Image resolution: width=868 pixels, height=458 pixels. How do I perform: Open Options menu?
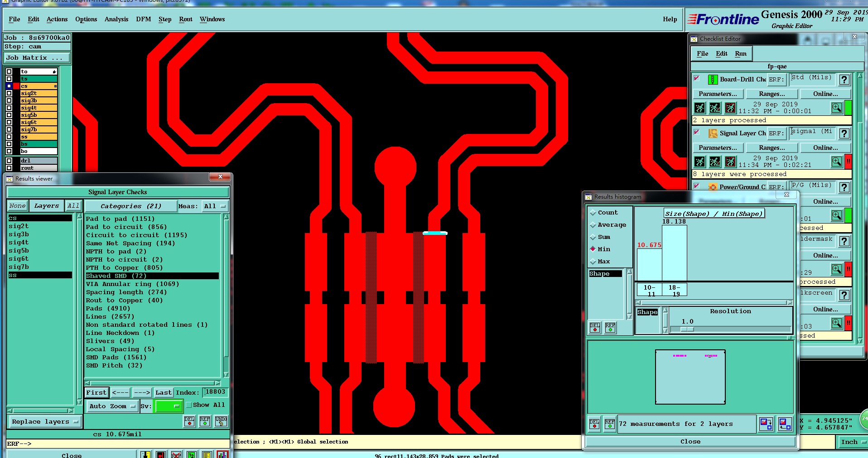pos(86,19)
